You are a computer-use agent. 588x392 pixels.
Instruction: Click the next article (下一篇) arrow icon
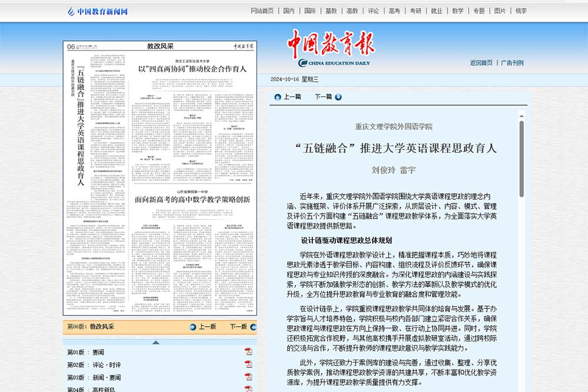click(x=339, y=97)
